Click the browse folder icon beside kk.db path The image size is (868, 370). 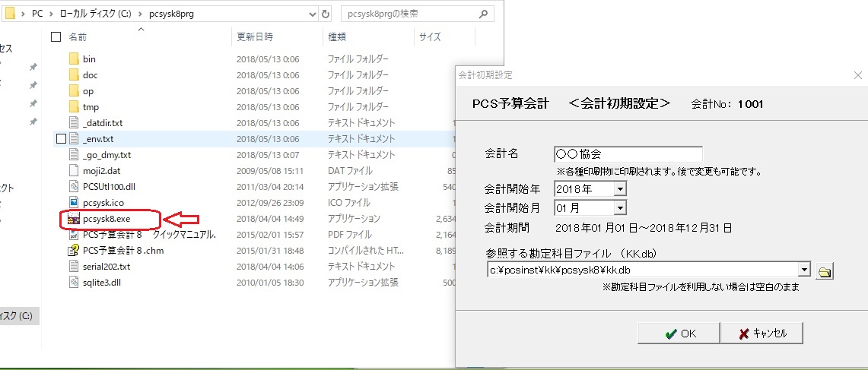click(825, 271)
